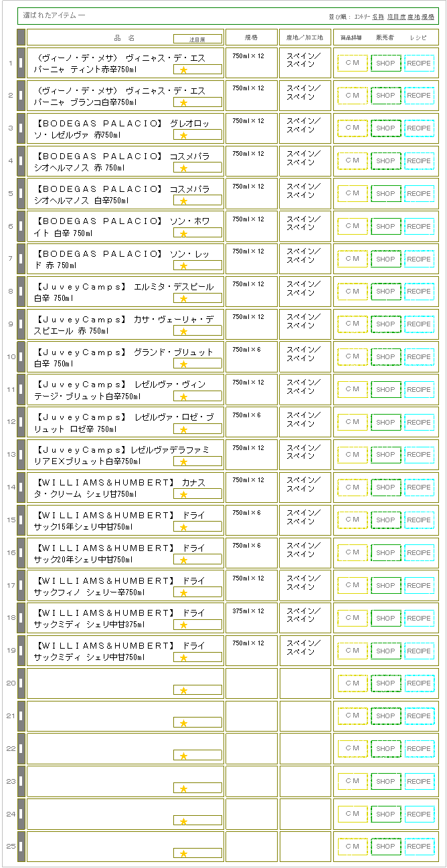Click the white marker beside row 14
Screen dimensions: 447x868
pyautogui.click(x=21, y=487)
